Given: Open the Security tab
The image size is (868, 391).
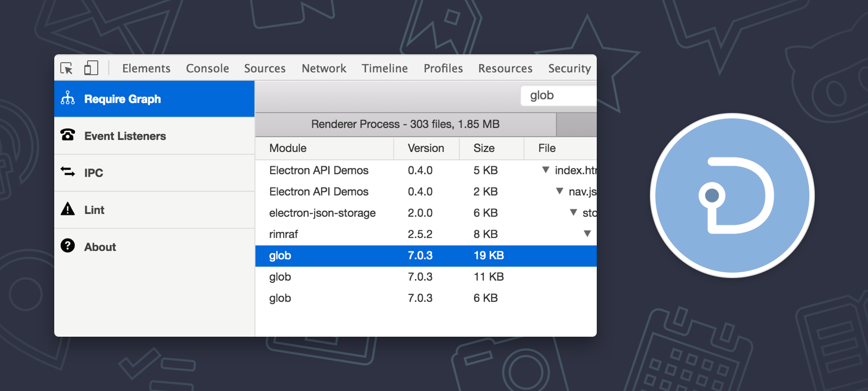Looking at the screenshot, I should (x=569, y=68).
